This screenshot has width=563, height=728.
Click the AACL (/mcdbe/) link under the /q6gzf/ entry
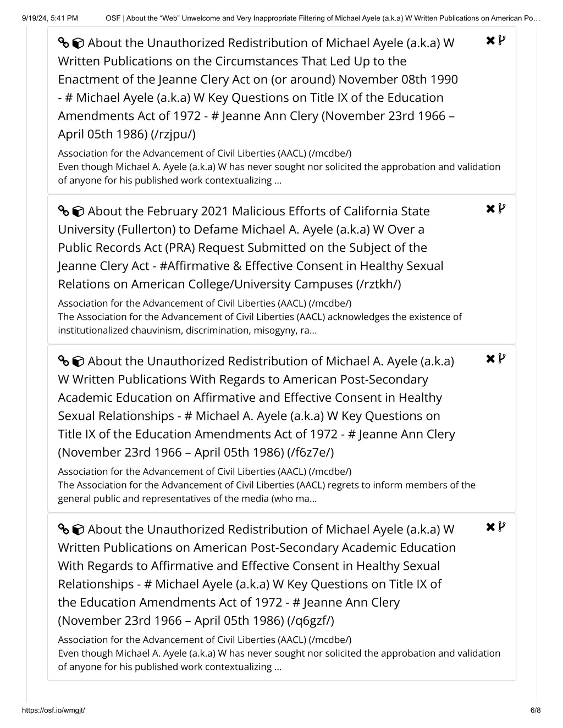[205, 640]
